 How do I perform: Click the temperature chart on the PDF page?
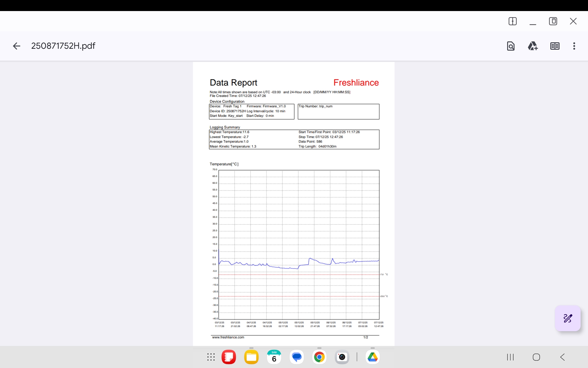[299, 244]
